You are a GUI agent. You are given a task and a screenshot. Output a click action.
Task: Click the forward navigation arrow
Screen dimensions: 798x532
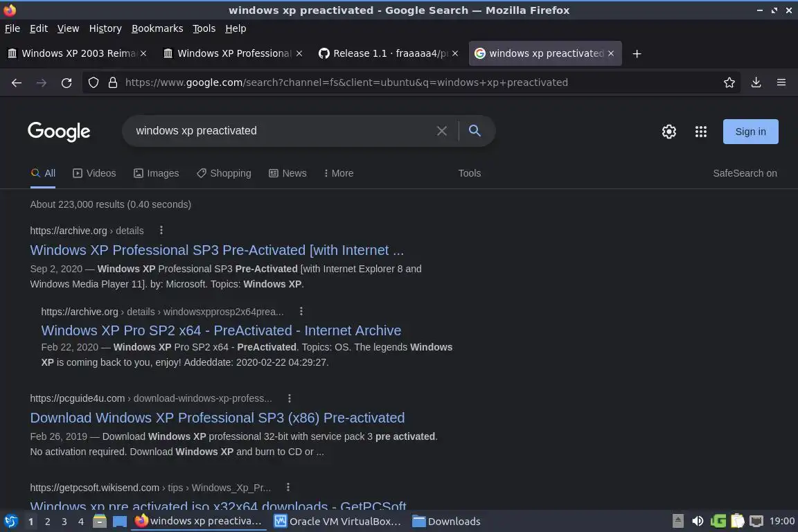tap(42, 82)
